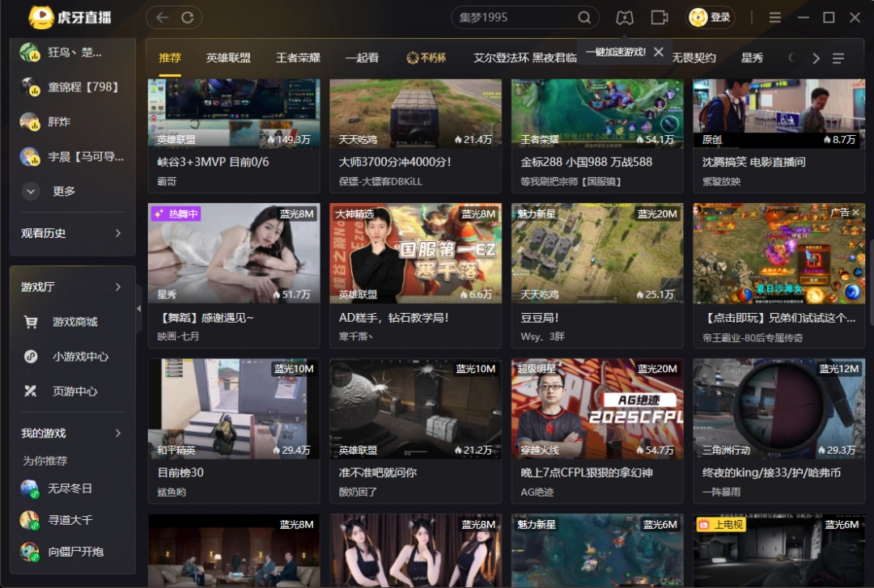The image size is (874, 588).
Task: Open streamer 胖炸 in sidebar
Action: 73,121
